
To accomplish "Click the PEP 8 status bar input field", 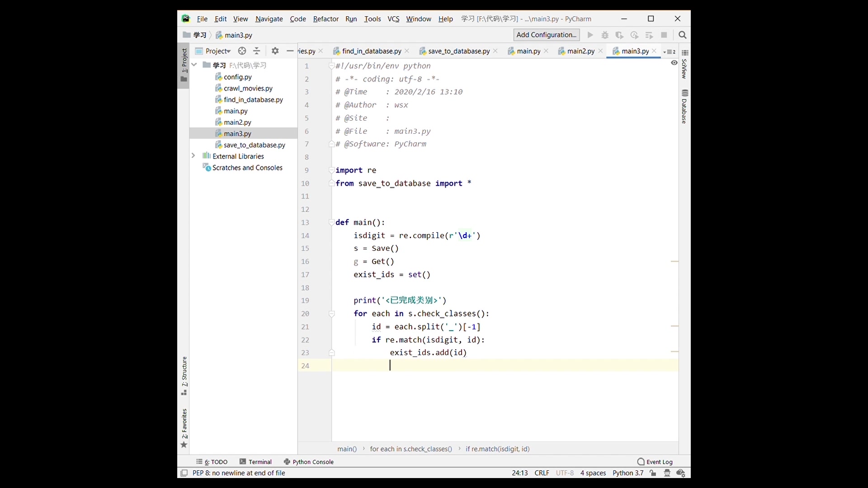I will click(237, 473).
